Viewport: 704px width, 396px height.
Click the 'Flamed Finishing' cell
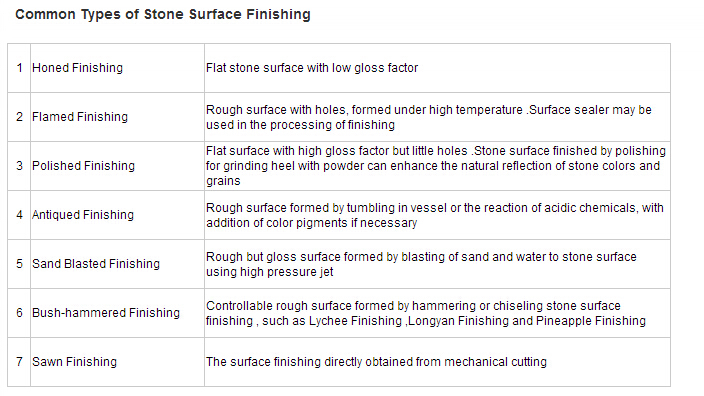click(x=117, y=117)
